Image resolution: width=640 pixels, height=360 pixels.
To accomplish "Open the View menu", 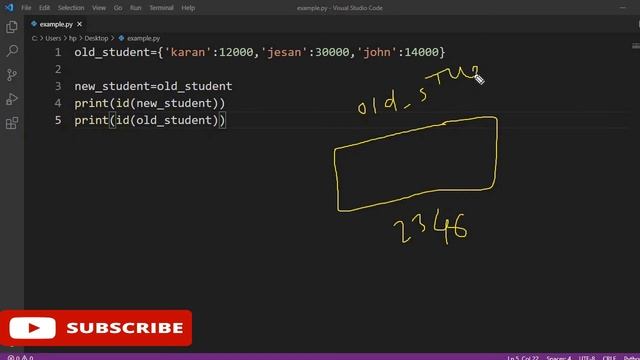I will 99,8.
